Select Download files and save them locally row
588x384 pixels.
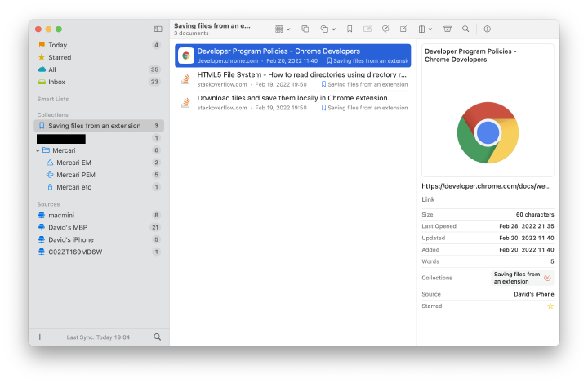293,102
